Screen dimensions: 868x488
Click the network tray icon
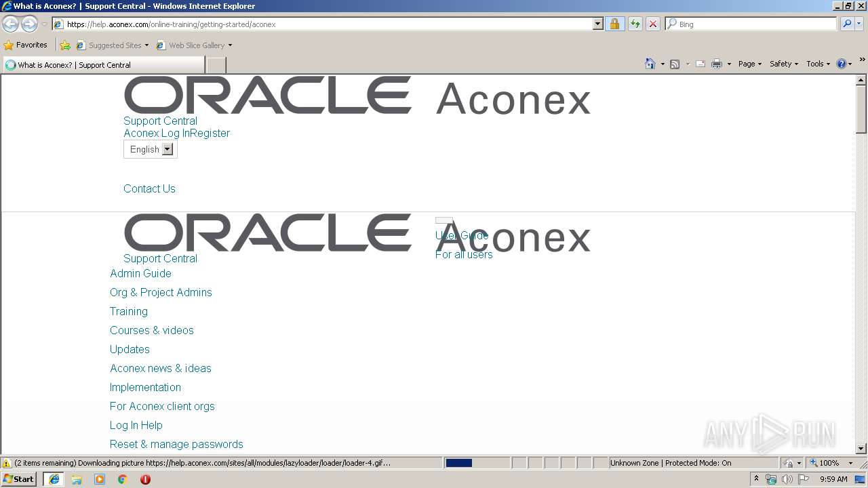click(x=771, y=479)
